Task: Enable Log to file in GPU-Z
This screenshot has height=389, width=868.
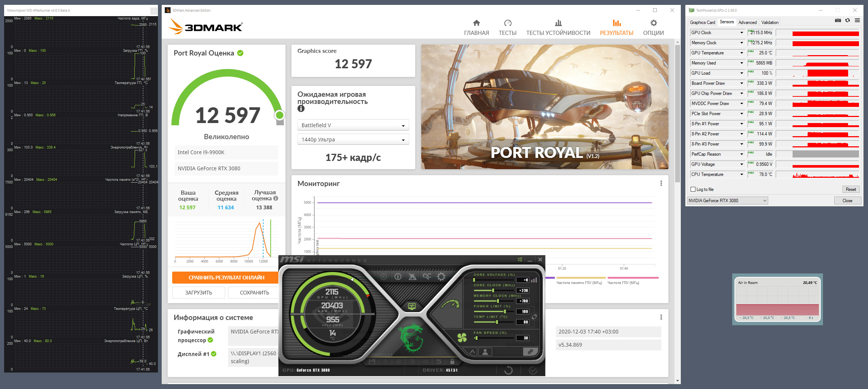Action: click(x=693, y=189)
